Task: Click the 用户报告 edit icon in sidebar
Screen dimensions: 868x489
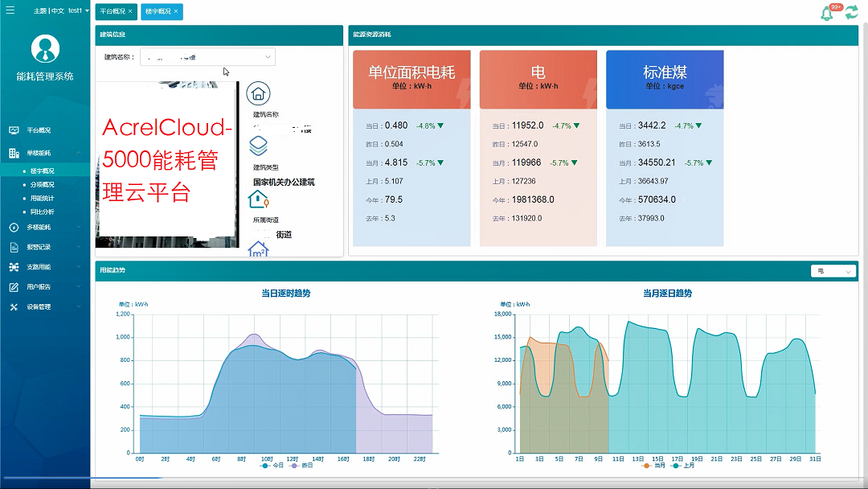Action: click(14, 287)
